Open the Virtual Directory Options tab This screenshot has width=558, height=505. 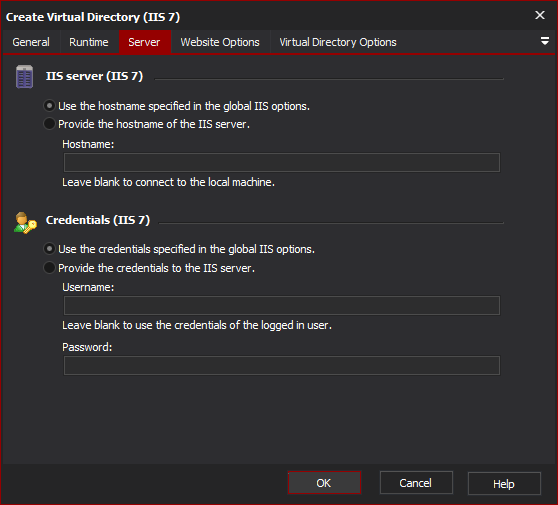tap(338, 42)
